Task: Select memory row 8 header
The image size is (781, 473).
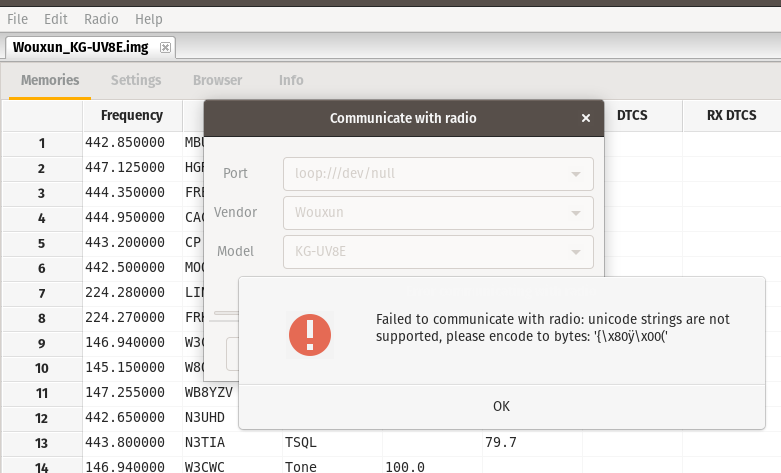Action: point(42,318)
